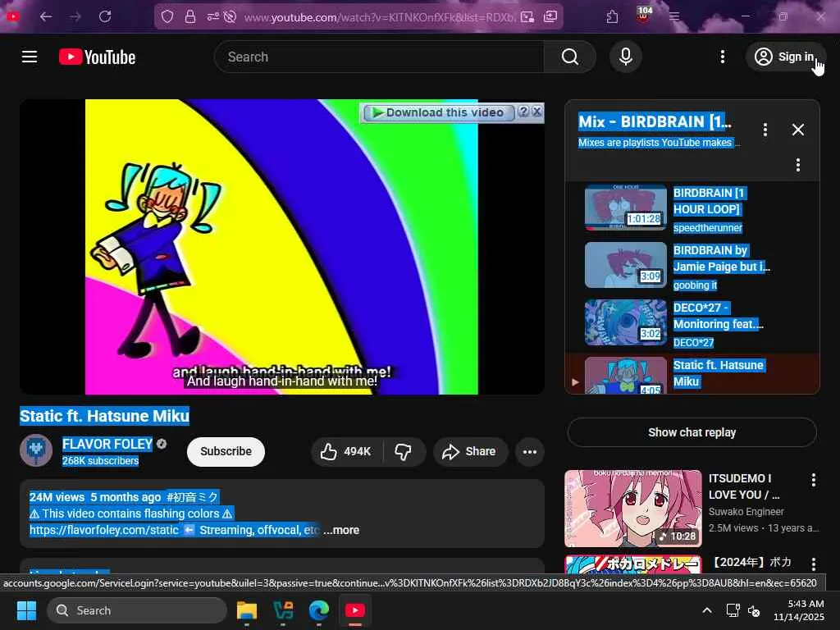Click the Share button

point(470,452)
